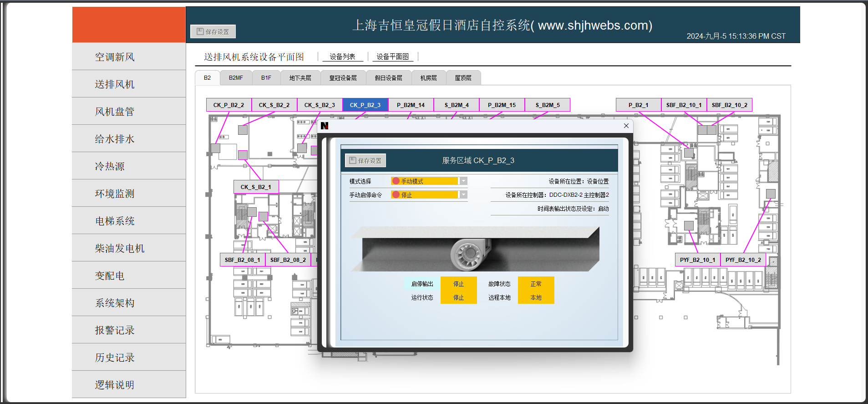Click the header 保存设置 button
Screen dimensions: 868x404
pyautogui.click(x=213, y=31)
